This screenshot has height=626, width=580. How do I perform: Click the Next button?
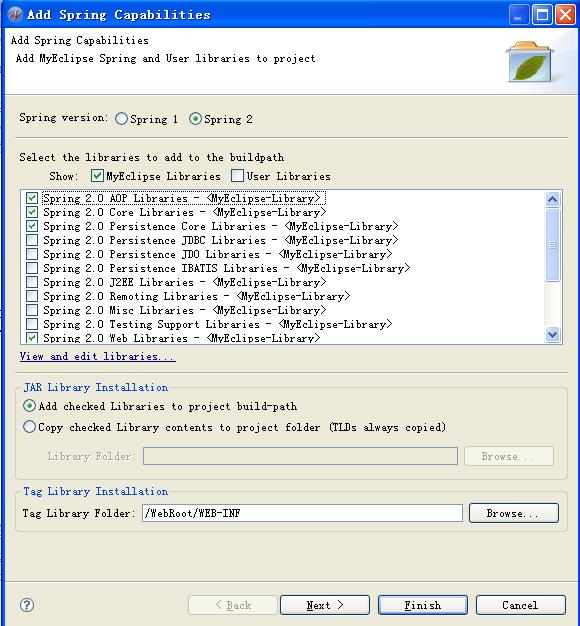[325, 605]
